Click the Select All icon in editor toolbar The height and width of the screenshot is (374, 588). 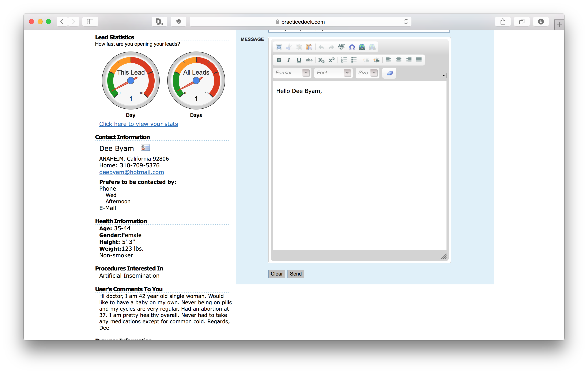[x=279, y=47]
